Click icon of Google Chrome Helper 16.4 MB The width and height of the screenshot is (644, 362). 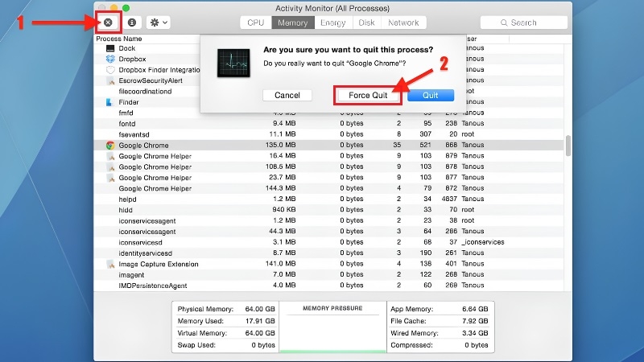click(110, 156)
